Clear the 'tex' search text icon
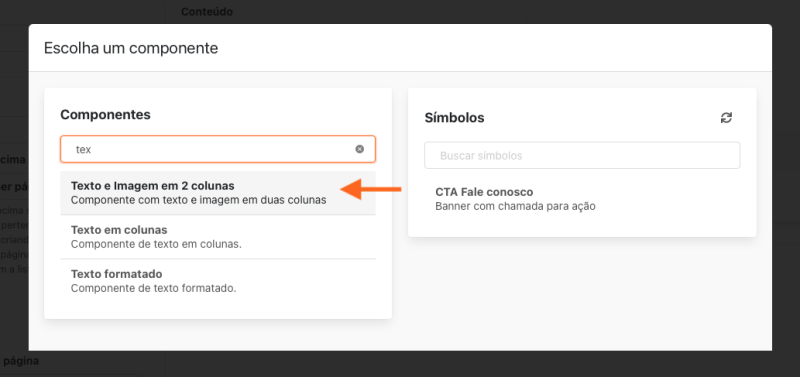Screen dimensions: 800x377 point(360,149)
